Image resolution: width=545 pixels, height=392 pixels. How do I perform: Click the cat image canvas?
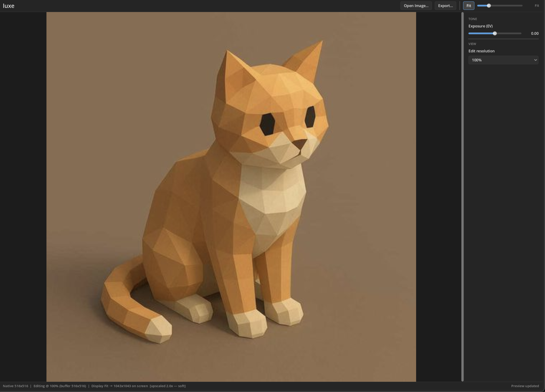click(x=231, y=197)
